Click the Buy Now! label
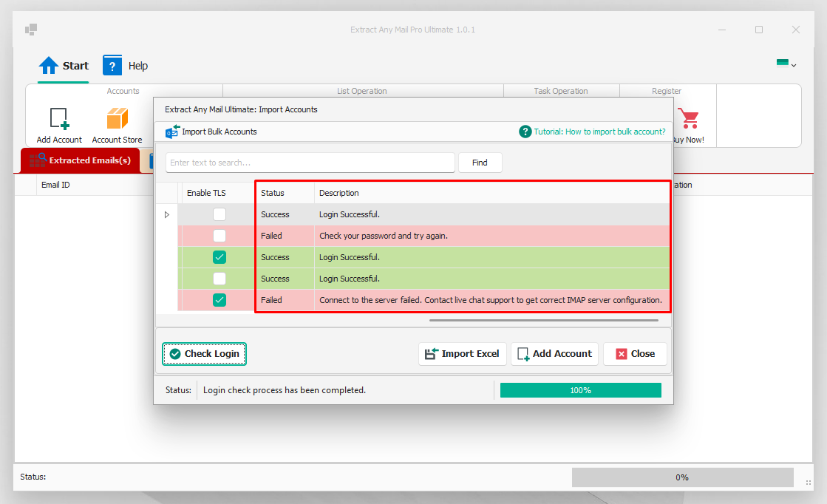 pos(689,140)
